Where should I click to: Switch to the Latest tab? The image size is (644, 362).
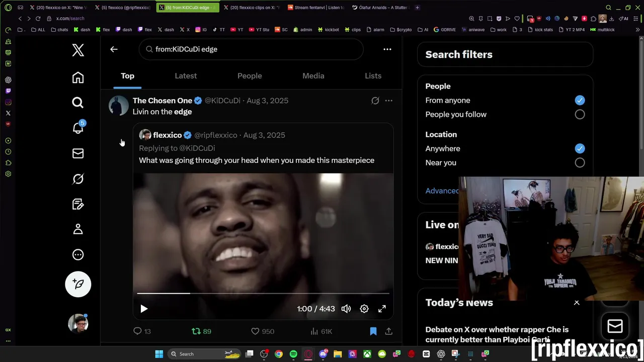pos(186,76)
